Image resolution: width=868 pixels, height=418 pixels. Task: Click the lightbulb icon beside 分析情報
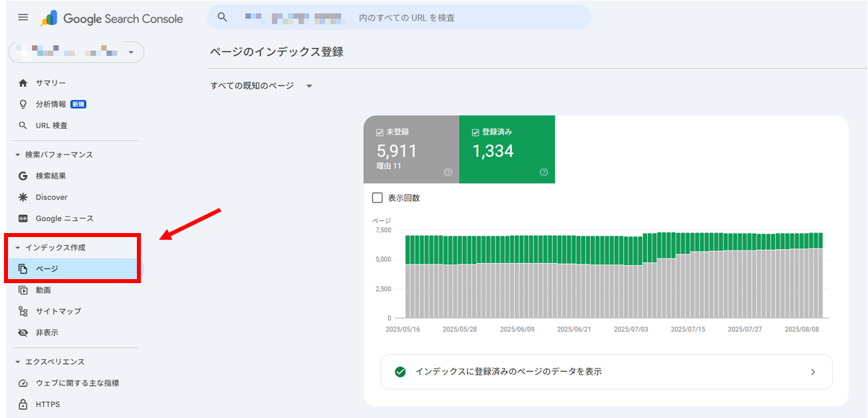click(x=23, y=104)
